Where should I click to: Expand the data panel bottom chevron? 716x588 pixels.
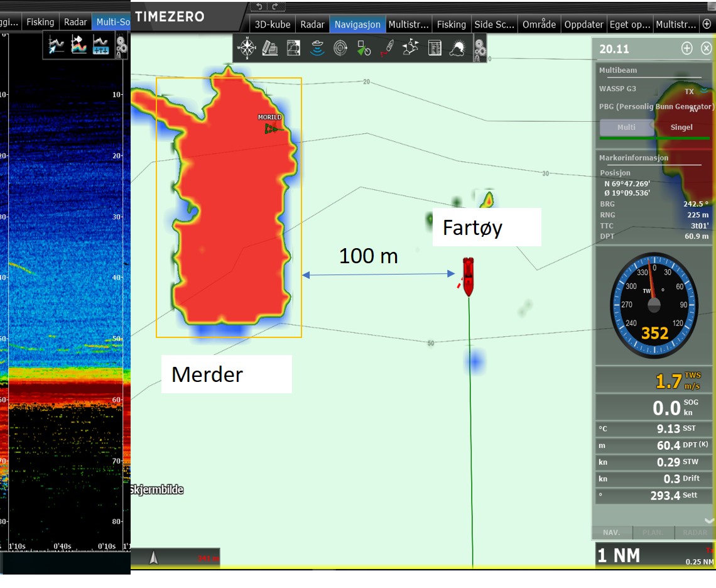pos(709,520)
